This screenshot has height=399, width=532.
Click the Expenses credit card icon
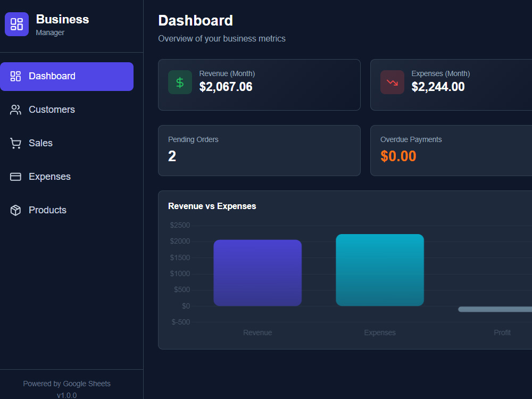click(x=15, y=177)
